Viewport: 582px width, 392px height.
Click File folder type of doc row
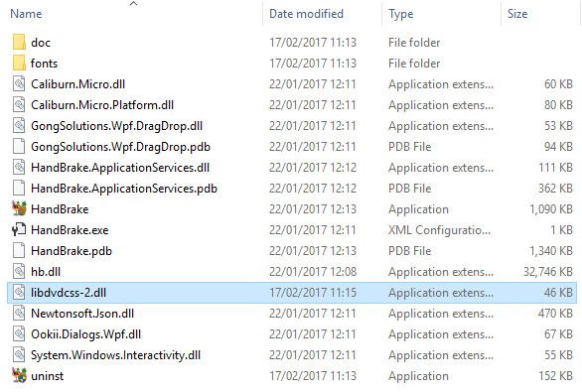(x=414, y=43)
